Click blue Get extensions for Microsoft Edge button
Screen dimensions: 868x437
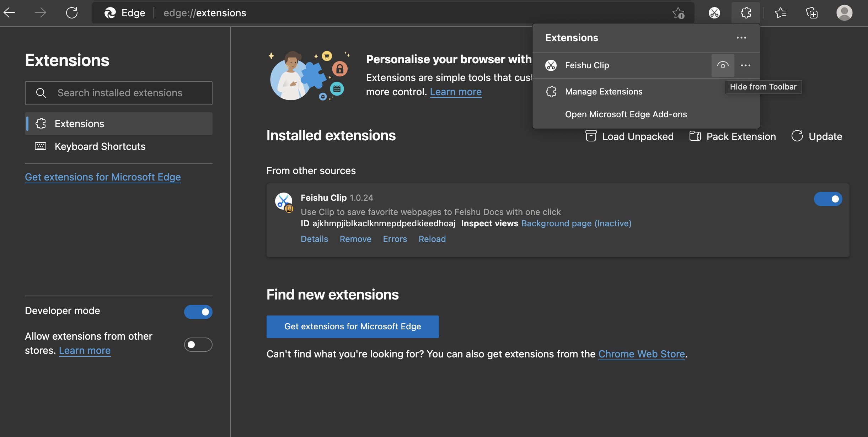[x=353, y=327]
